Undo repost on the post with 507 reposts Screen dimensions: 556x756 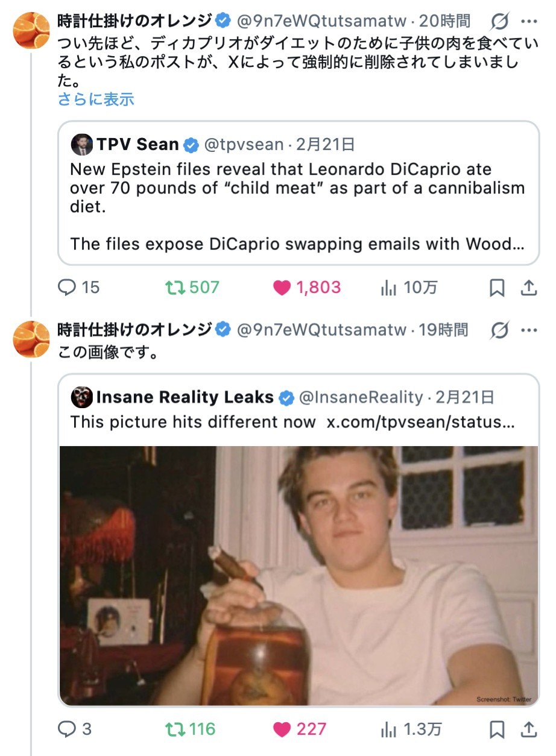(x=175, y=288)
